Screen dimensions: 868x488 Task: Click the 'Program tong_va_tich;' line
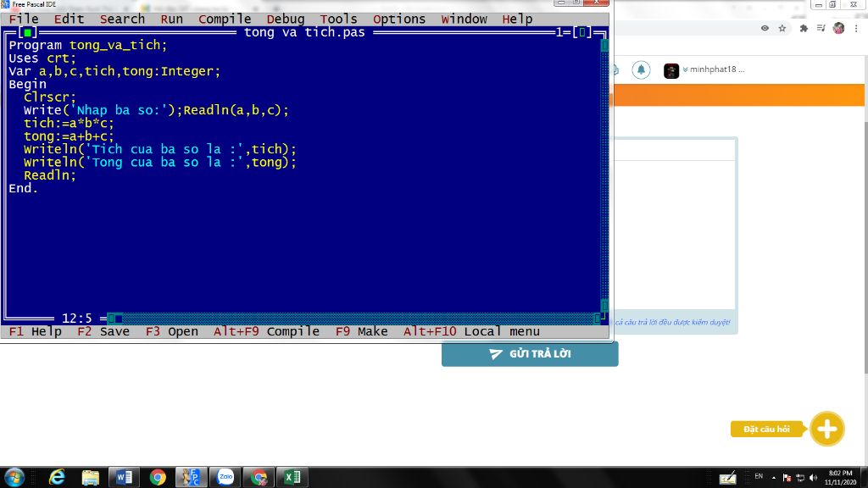point(88,45)
